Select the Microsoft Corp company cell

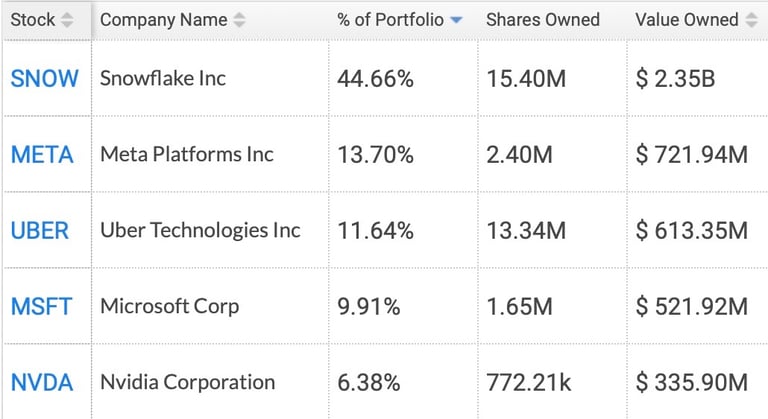click(170, 306)
